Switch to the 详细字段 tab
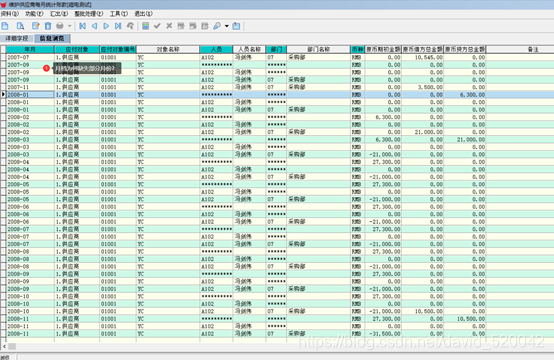 tap(17, 38)
